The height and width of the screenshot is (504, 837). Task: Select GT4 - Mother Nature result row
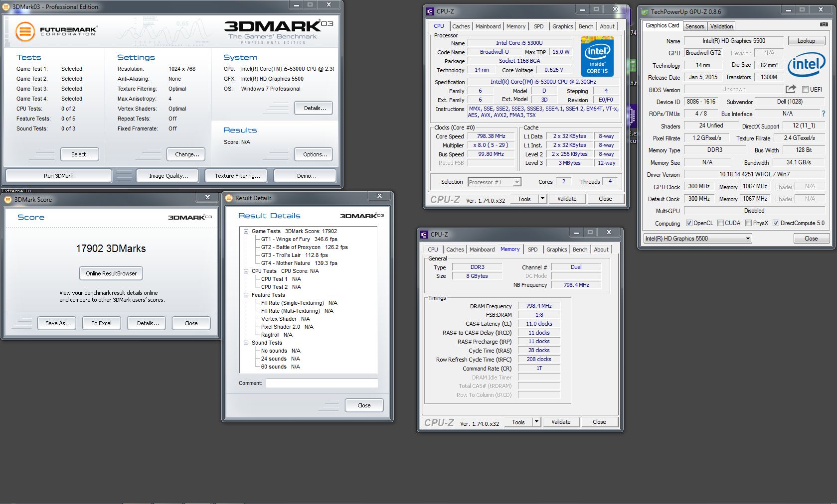click(x=299, y=263)
